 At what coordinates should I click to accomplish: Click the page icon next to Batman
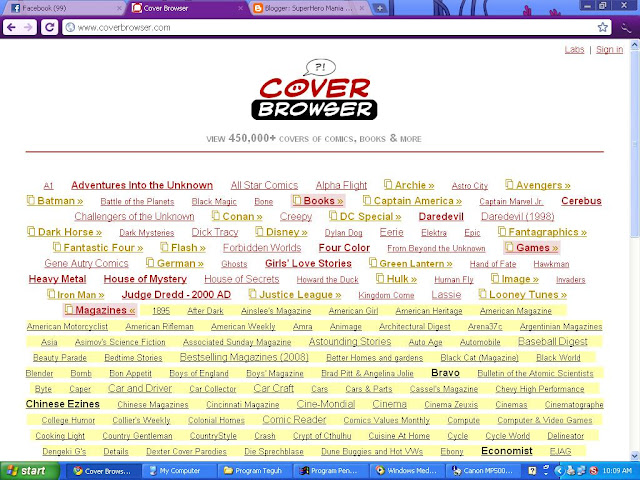31,200
